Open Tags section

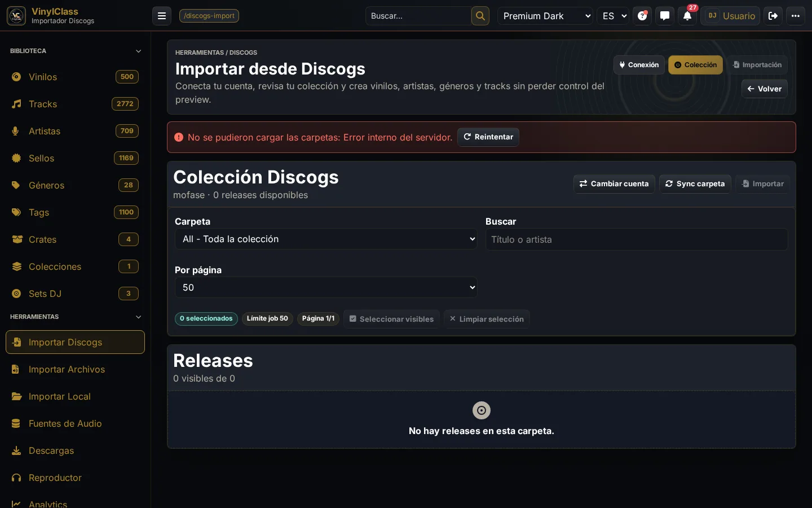[x=75, y=212]
